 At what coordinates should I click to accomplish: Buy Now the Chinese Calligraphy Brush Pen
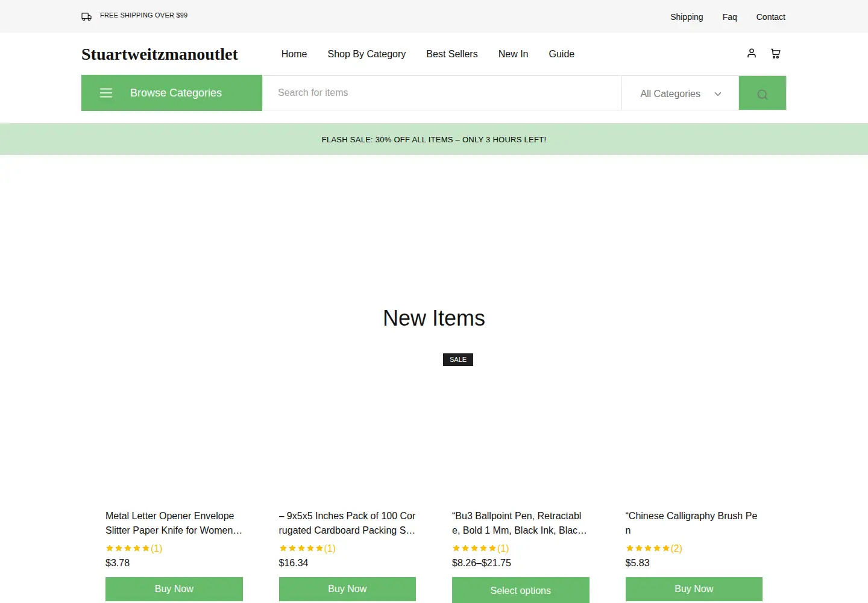[x=694, y=589]
